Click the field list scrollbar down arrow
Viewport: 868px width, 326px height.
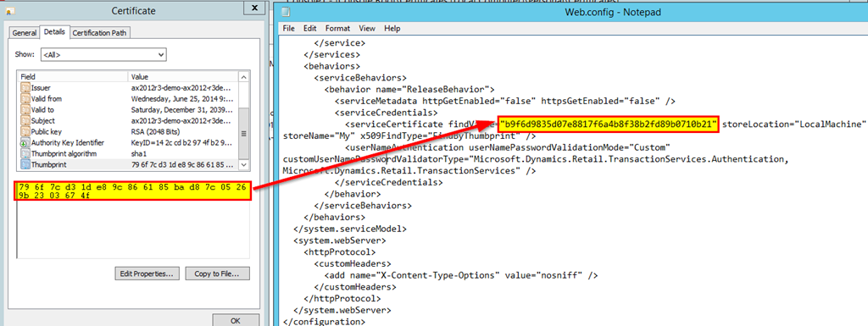[244, 165]
